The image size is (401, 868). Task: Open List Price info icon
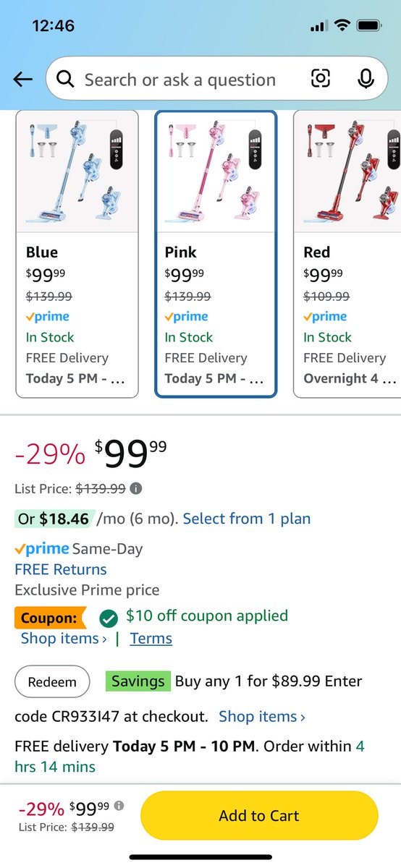coord(136,488)
